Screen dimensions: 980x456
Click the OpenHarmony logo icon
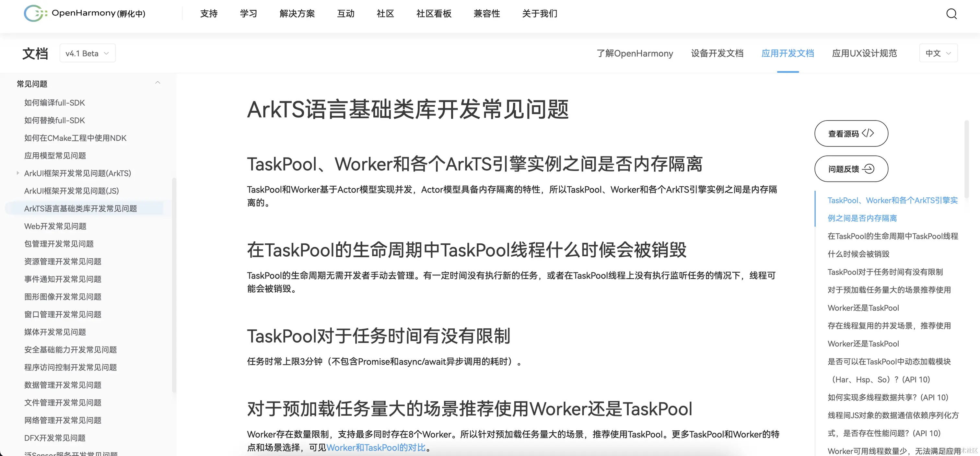click(35, 13)
